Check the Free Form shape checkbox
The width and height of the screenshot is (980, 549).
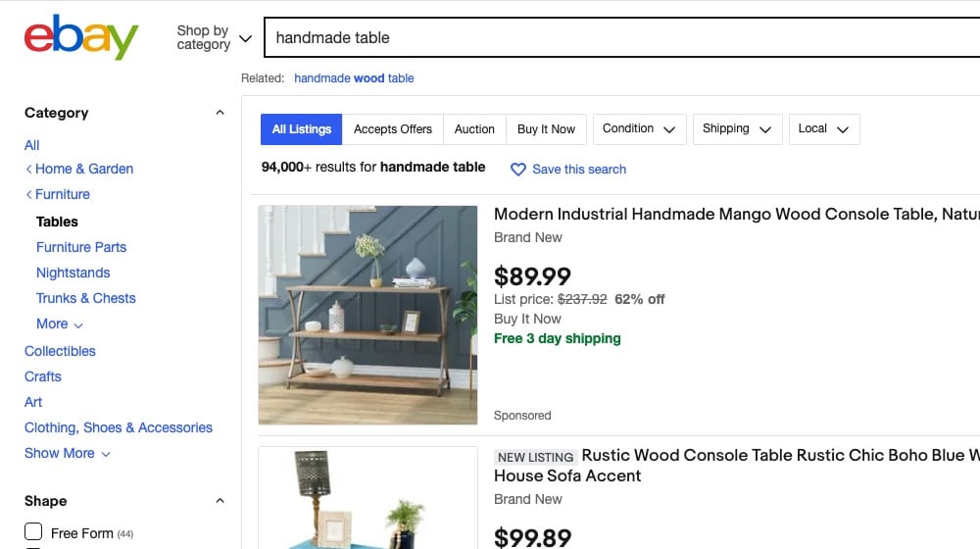tap(33, 531)
